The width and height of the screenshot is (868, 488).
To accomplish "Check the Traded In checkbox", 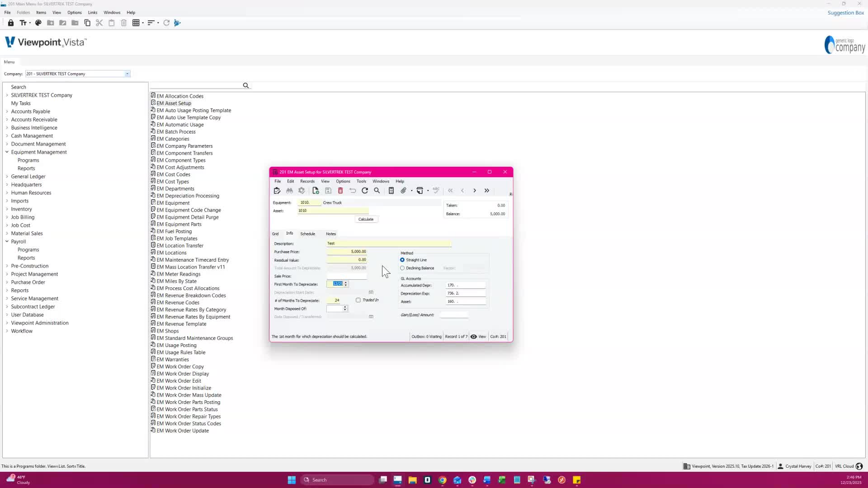I will [x=358, y=300].
